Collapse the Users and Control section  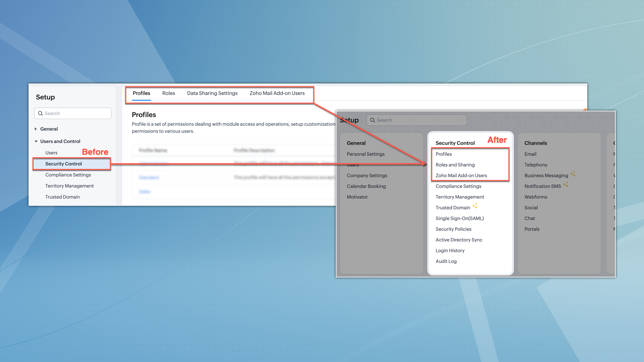tap(36, 141)
